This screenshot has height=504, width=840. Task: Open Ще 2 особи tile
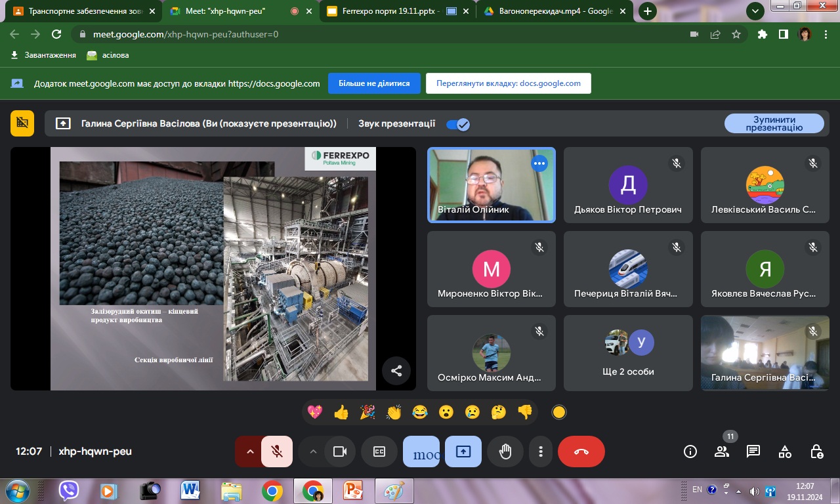click(628, 353)
